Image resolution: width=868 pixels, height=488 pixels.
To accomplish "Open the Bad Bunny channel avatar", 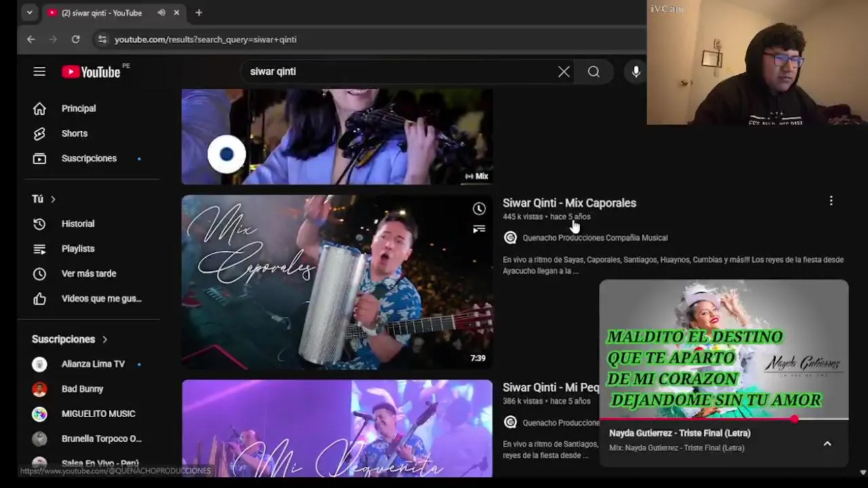I will (39, 389).
